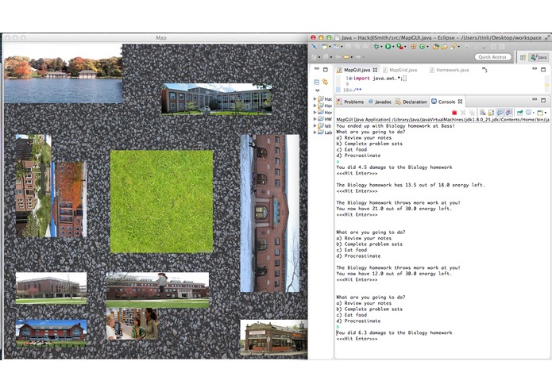Maximize the Package Explorer view

pos(326,70)
